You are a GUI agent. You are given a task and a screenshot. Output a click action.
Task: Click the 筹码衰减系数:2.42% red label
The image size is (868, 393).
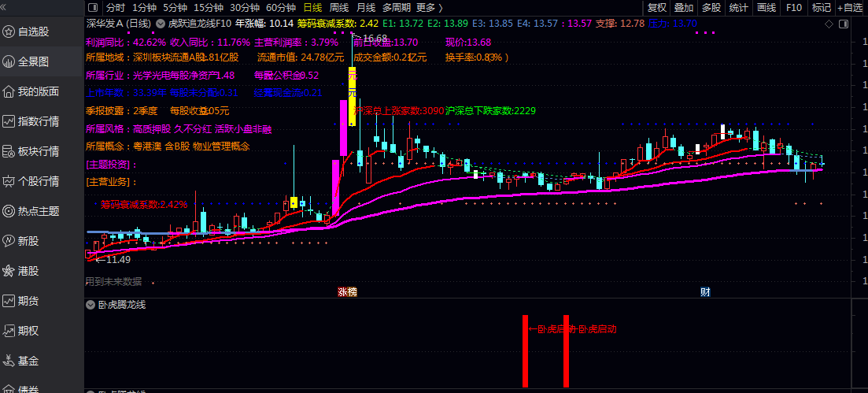tap(144, 205)
